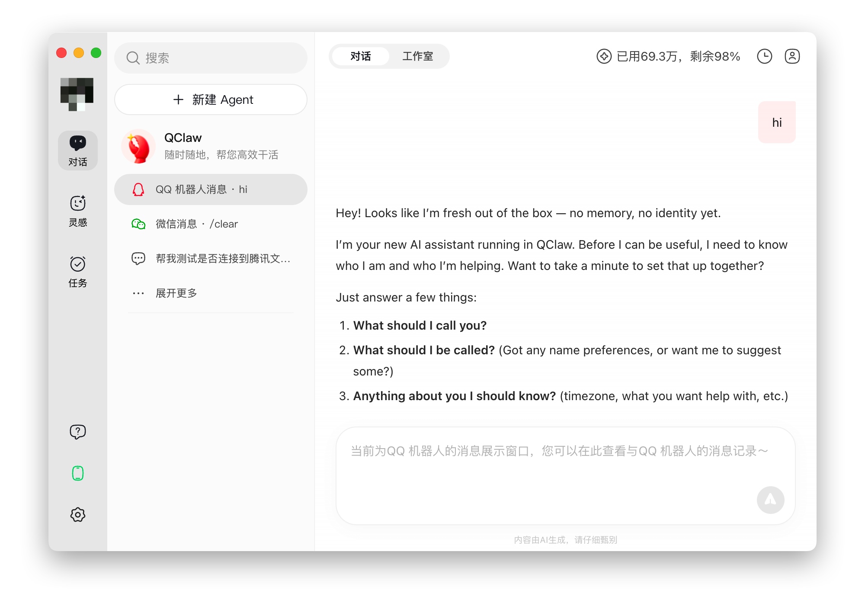Image resolution: width=865 pixels, height=616 pixels.
Task: Expand 展开更多 to show more conversations
Action: (176, 293)
